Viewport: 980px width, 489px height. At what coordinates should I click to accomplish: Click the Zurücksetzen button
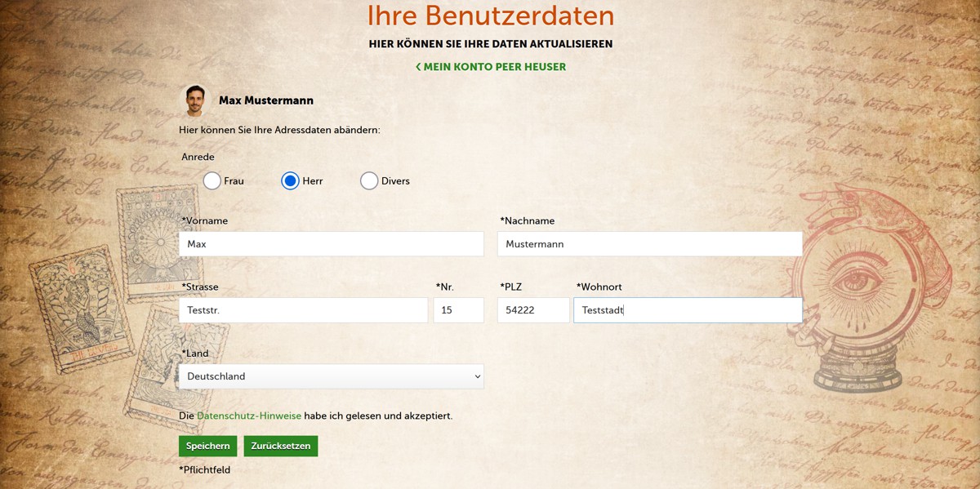tap(280, 446)
